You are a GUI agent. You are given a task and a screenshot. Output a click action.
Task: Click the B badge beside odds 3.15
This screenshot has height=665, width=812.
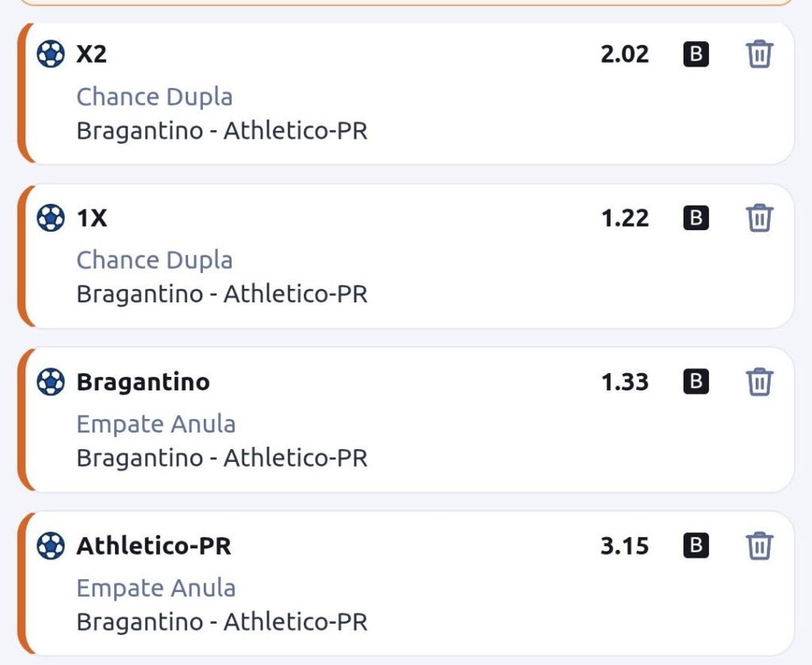click(695, 546)
